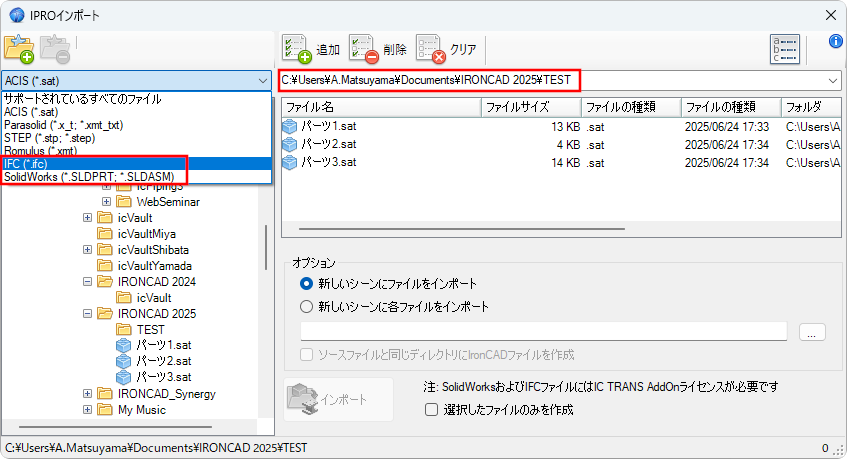Open the folder path dropdown arrow
The width and height of the screenshot is (847, 459).
832,81
